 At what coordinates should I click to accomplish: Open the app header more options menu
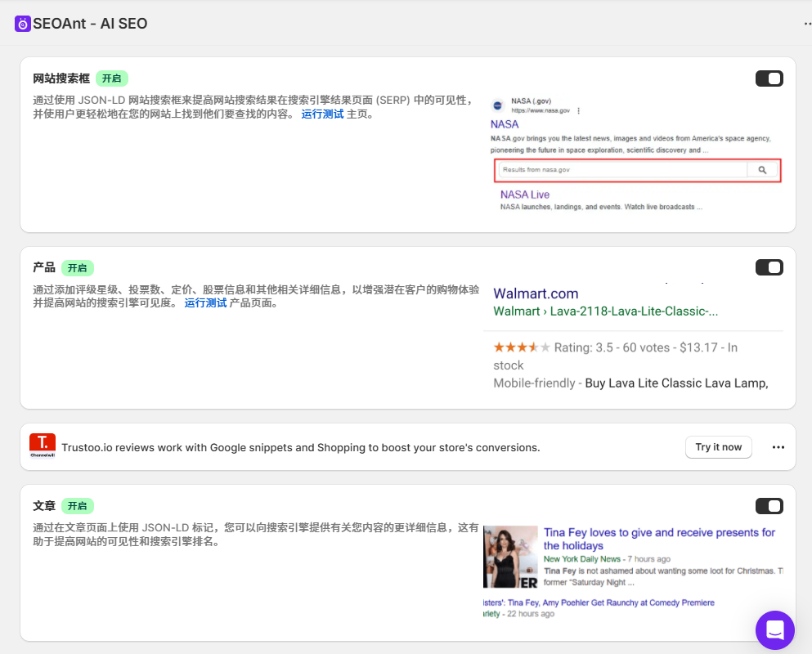(x=806, y=24)
